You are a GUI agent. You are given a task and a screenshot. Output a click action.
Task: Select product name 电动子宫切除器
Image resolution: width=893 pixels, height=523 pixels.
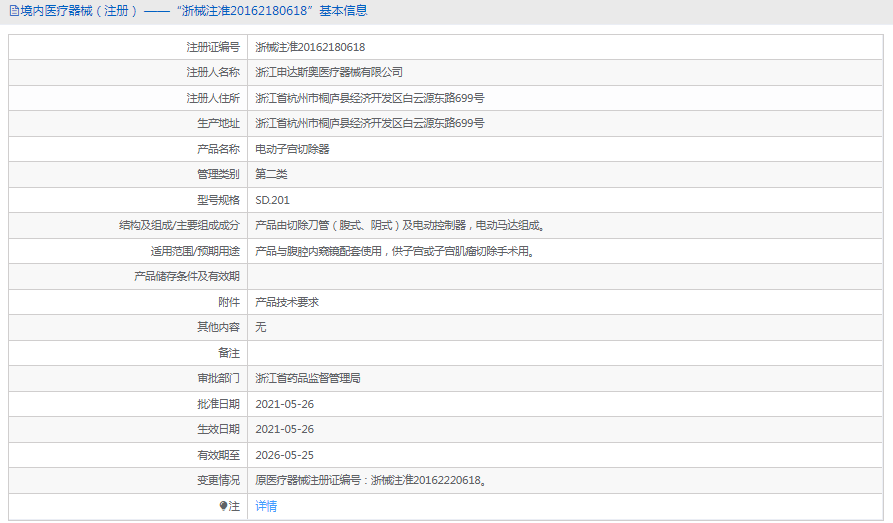[x=292, y=149]
